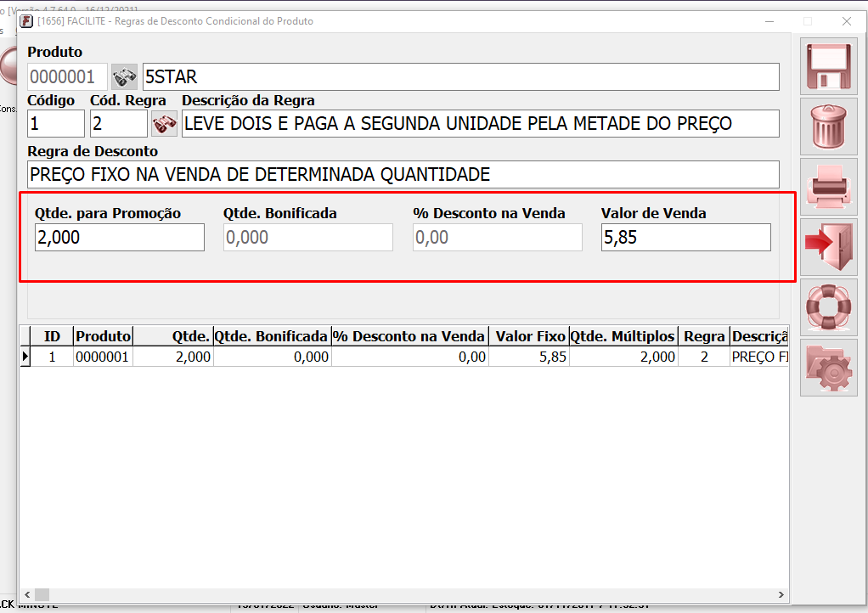Click the ID cell 1 in grid row
The width and height of the screenshot is (868, 613).
tap(52, 357)
